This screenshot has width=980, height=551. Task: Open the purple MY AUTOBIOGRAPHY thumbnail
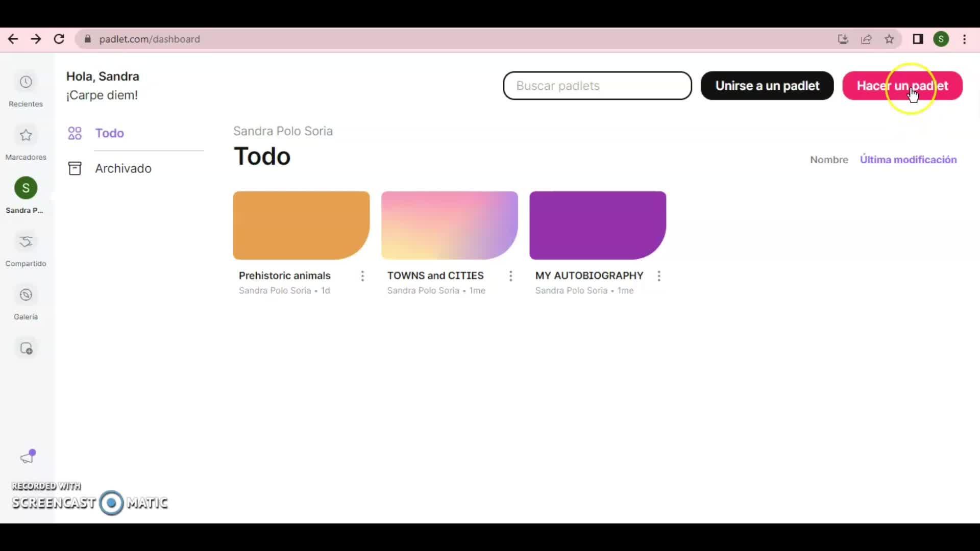(x=597, y=226)
